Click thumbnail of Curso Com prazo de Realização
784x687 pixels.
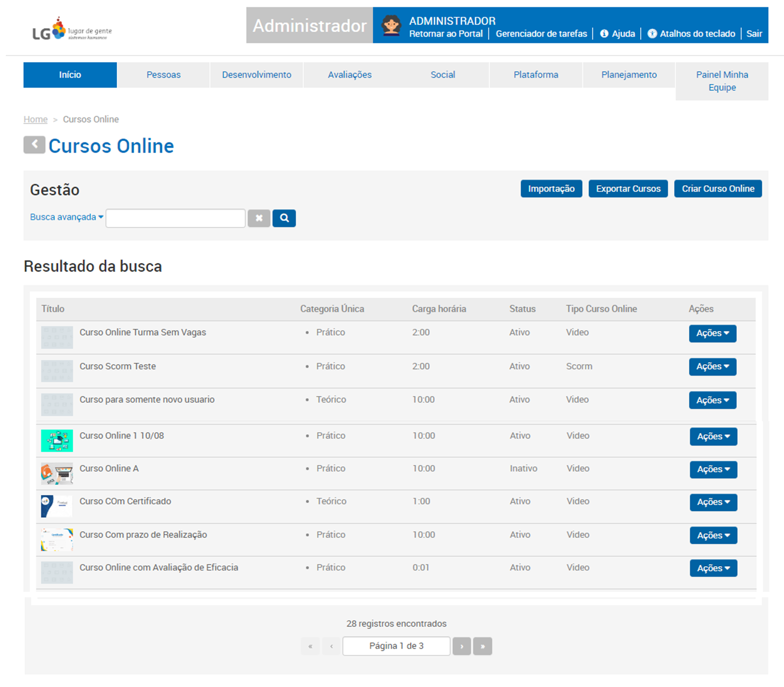coord(57,539)
